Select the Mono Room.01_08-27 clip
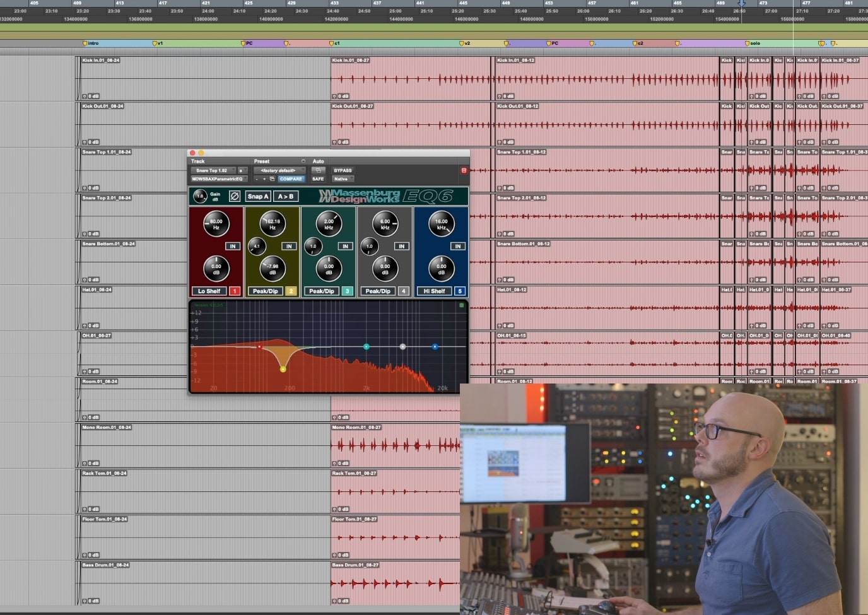Viewport: 868px width, 615px height. (396, 446)
